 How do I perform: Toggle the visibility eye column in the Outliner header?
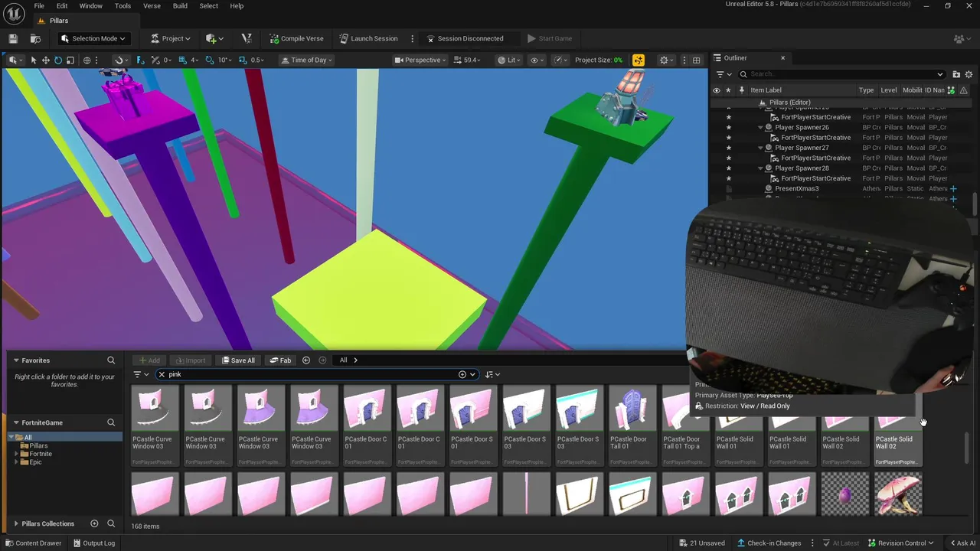tap(717, 90)
